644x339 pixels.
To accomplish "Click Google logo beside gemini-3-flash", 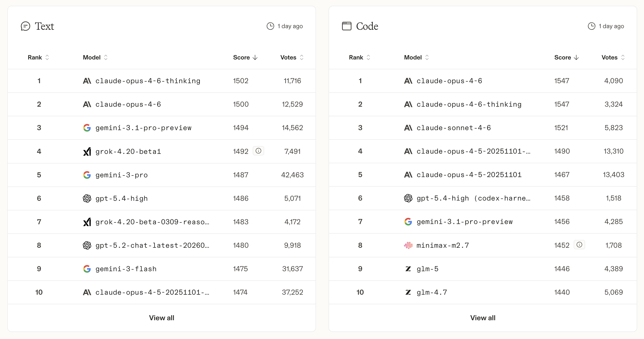I will [x=87, y=269].
